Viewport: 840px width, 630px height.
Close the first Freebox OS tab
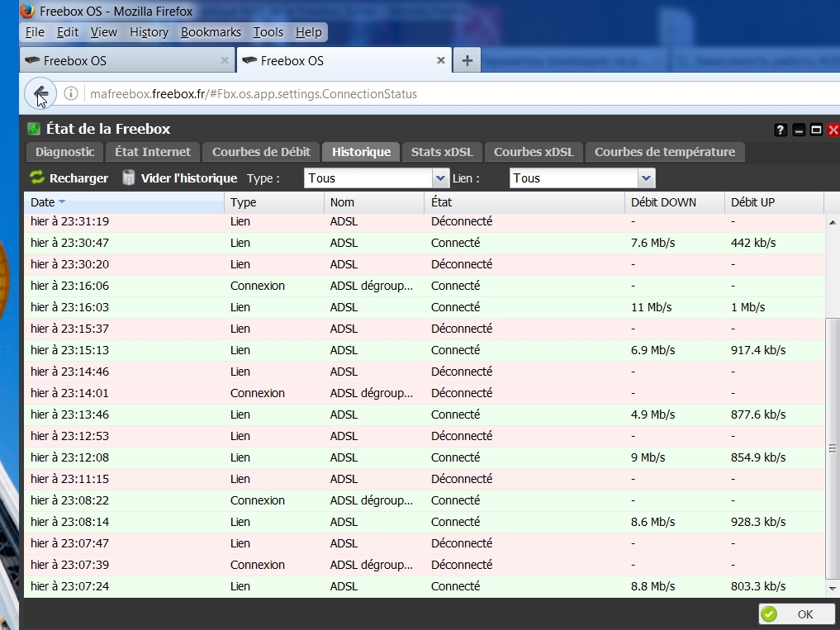tap(225, 60)
